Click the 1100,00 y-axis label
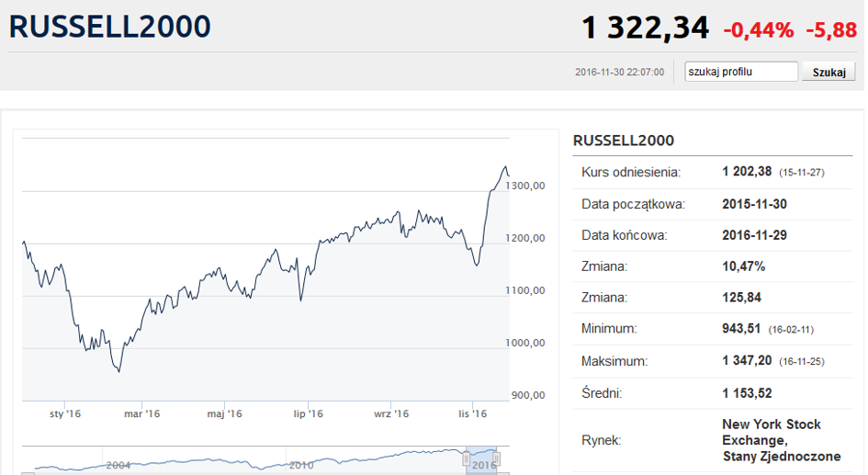 click(x=525, y=290)
